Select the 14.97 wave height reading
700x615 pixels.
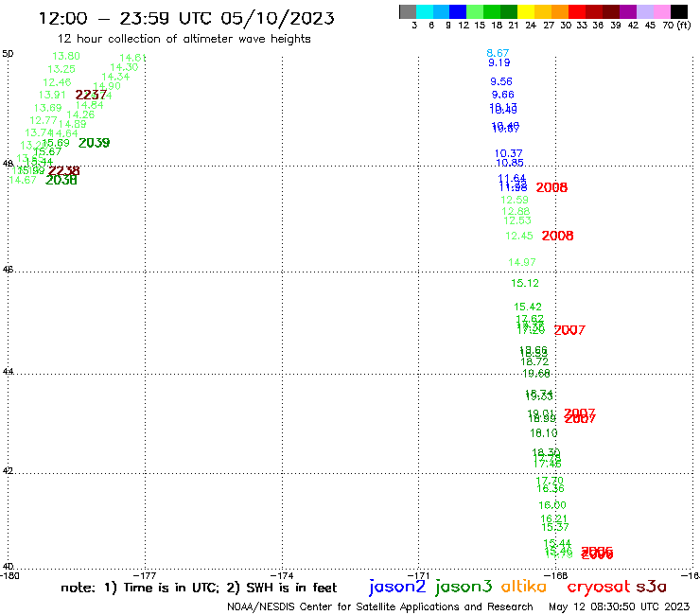coord(522,262)
